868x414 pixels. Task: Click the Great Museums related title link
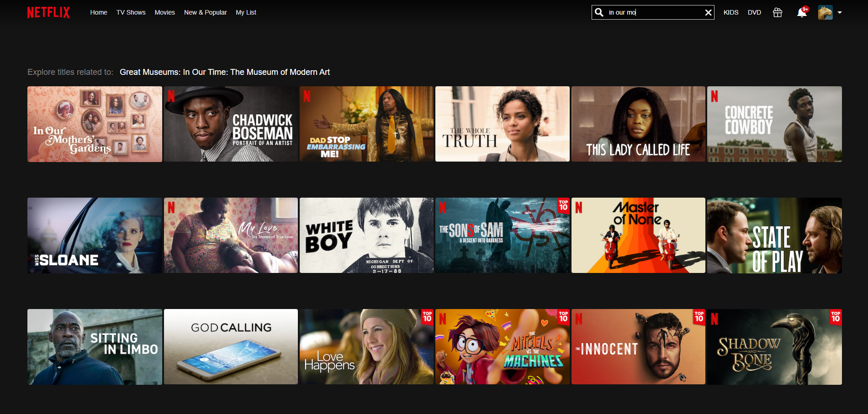(x=224, y=72)
